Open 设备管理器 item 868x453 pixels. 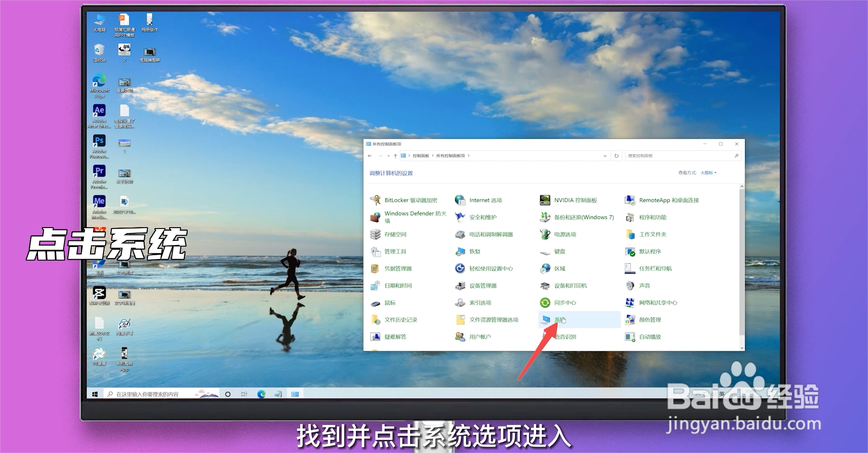(476, 286)
